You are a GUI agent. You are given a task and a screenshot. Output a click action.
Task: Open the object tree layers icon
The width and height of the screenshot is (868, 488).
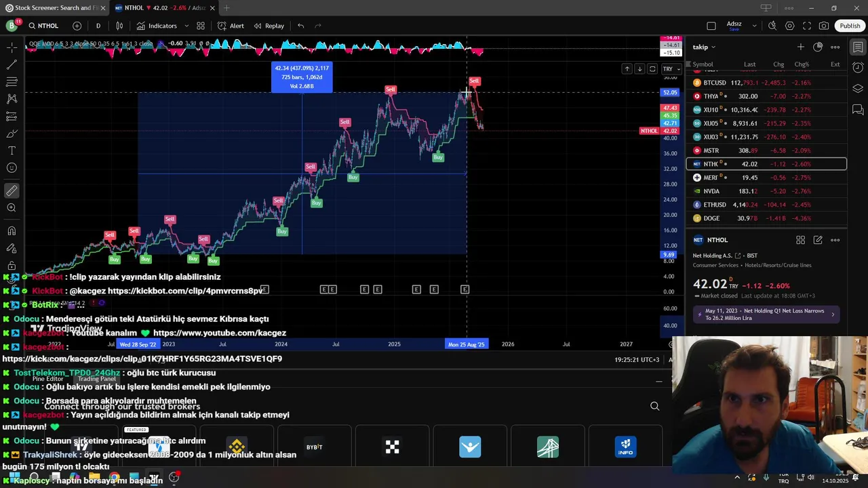tap(858, 89)
